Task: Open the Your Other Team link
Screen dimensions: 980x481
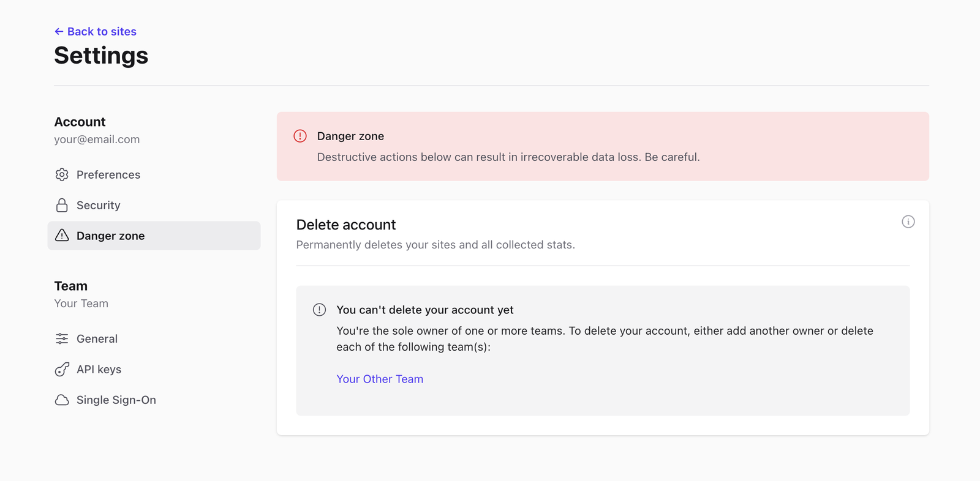Action: click(380, 379)
